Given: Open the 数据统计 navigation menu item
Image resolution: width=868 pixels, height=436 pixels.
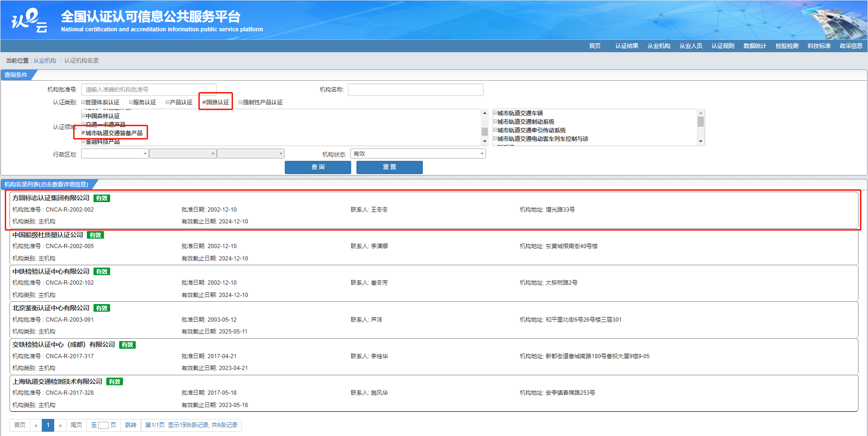Looking at the screenshot, I should [755, 46].
